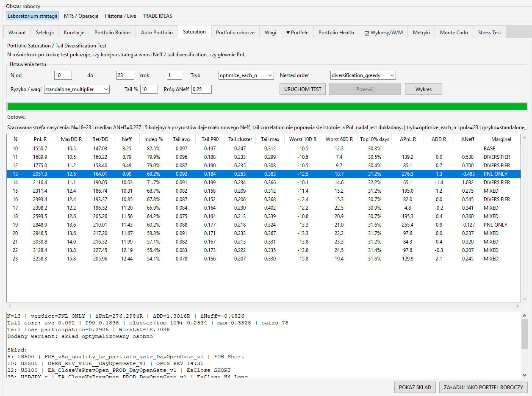Go to the Monte Carlo tab
The height and width of the screenshot is (396, 532).
tap(454, 33)
